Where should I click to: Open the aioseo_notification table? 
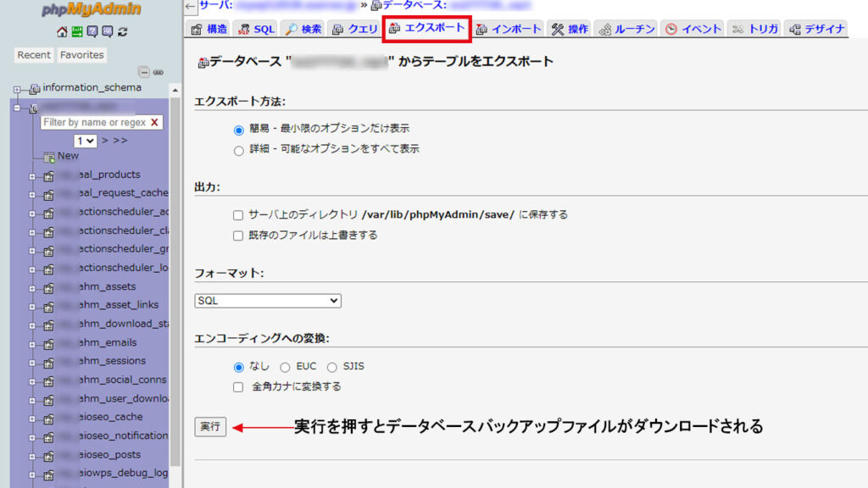point(123,435)
